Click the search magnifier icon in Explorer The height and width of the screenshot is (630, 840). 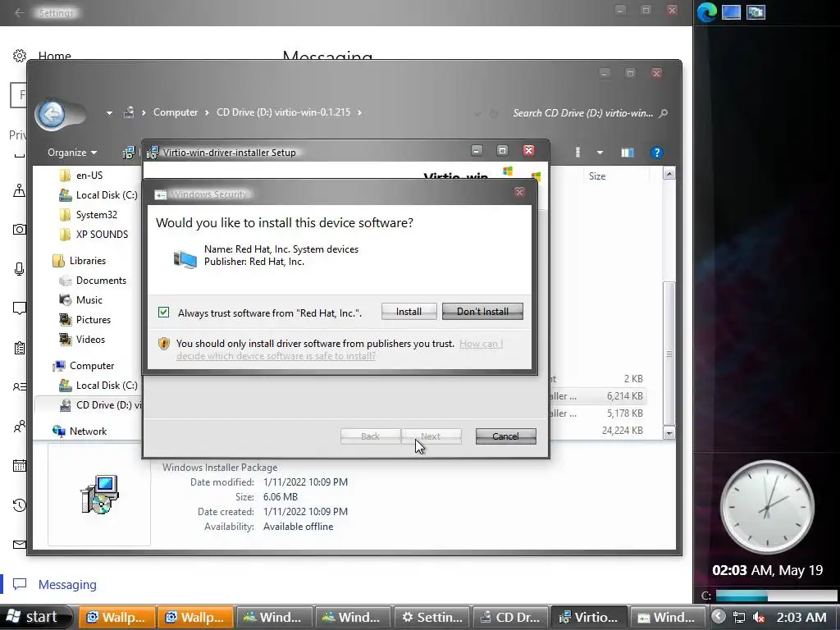(663, 113)
